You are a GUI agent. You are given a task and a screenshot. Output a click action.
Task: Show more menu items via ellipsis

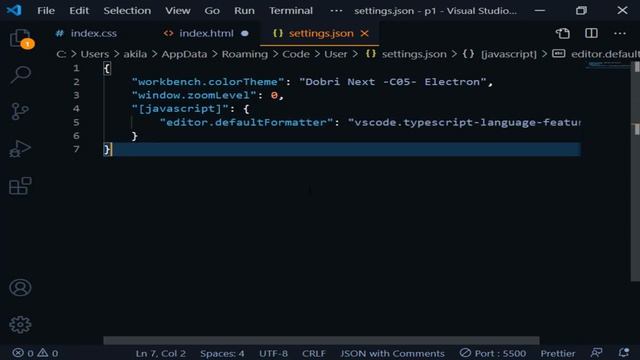click(336, 11)
